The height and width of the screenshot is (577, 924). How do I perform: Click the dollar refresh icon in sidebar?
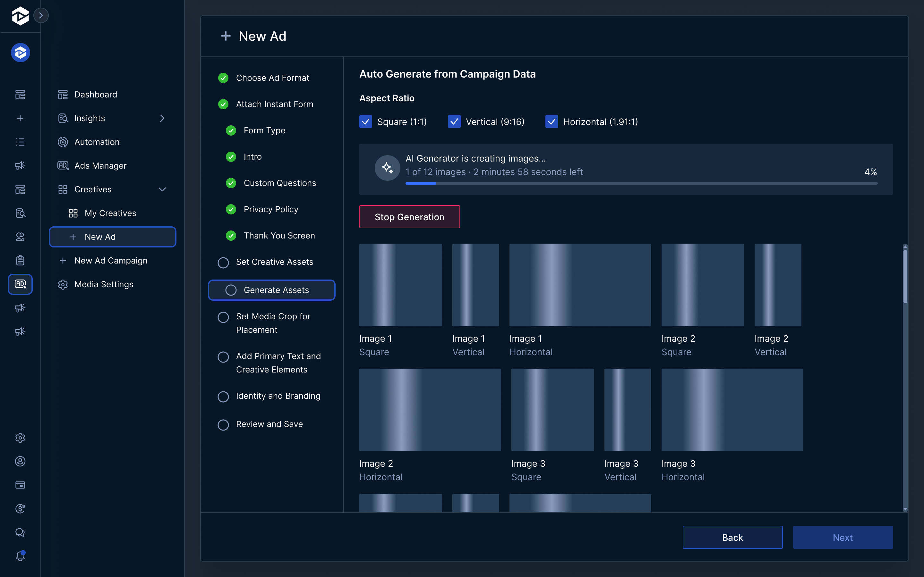(x=20, y=508)
